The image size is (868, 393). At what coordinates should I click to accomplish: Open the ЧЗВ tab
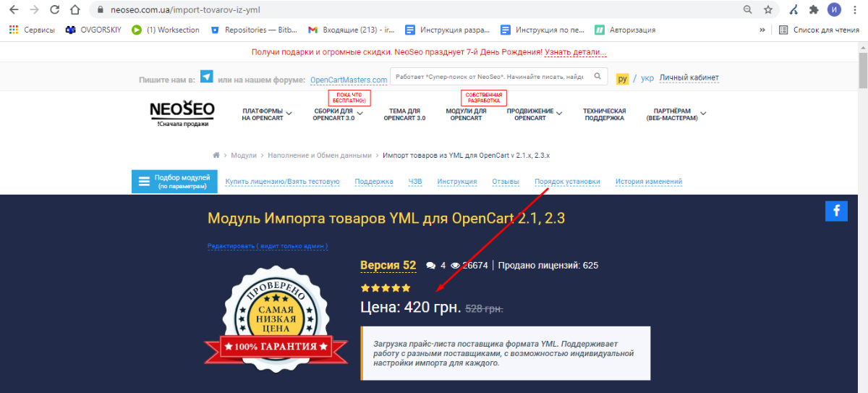click(415, 182)
